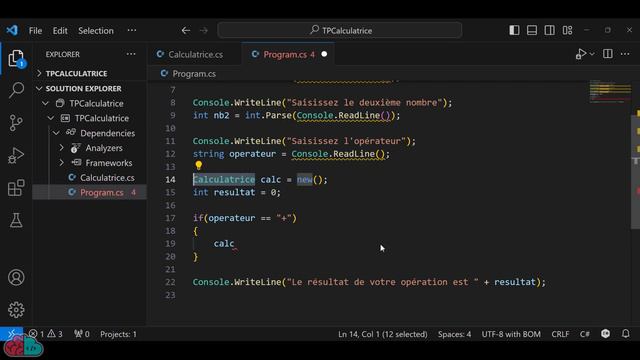This screenshot has width=640, height=360.
Task: Toggle the primary side bar layout icon
Action: point(514,30)
